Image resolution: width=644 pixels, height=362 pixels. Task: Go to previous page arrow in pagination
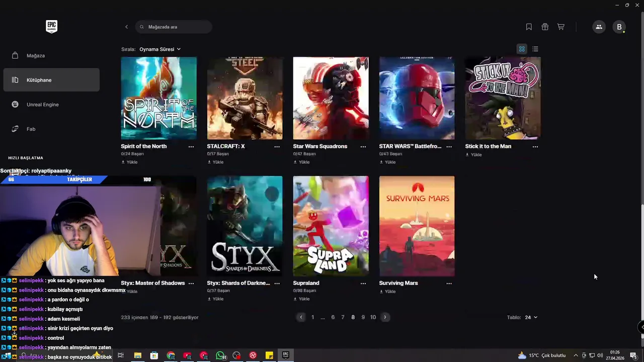pos(301,317)
